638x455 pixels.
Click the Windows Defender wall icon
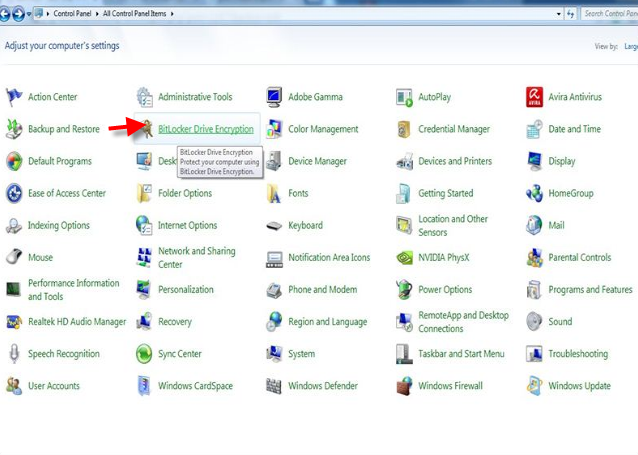tap(274, 386)
